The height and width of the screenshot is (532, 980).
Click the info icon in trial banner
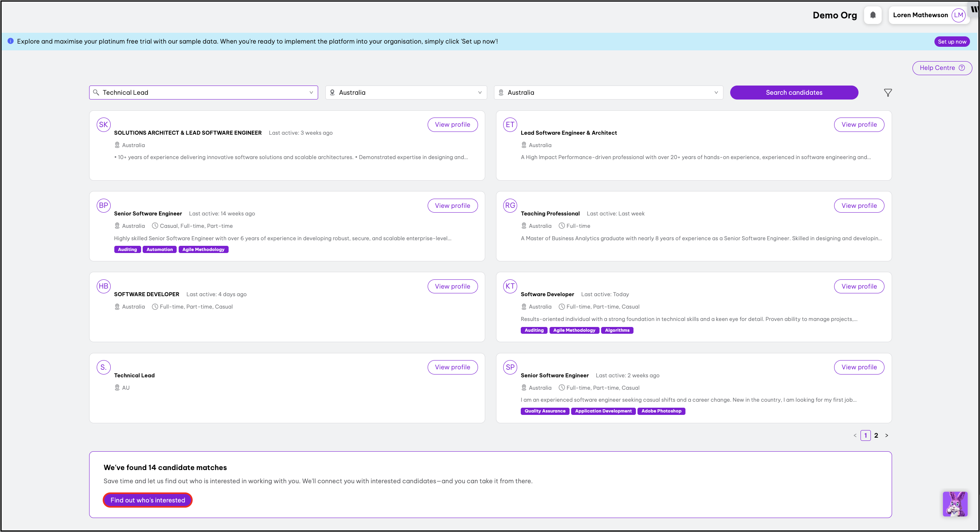[x=10, y=41]
